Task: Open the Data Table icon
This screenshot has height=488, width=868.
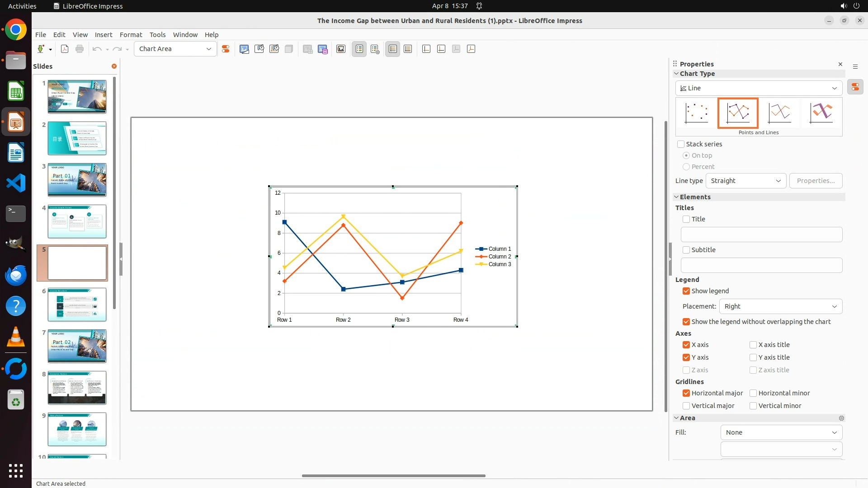Action: click(x=322, y=49)
